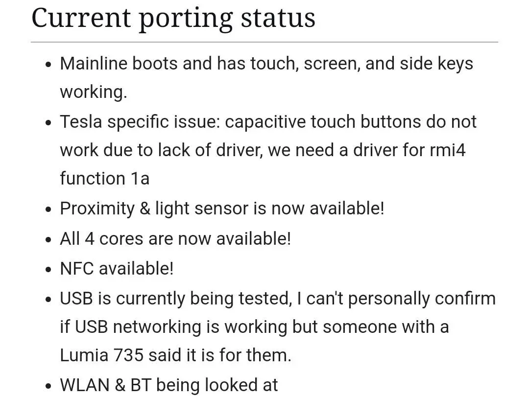Click the "function 1a" text
The image size is (529, 420).
coord(104,179)
